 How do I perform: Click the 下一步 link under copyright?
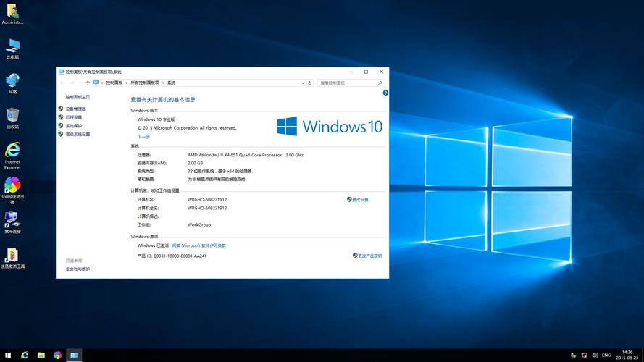(143, 137)
